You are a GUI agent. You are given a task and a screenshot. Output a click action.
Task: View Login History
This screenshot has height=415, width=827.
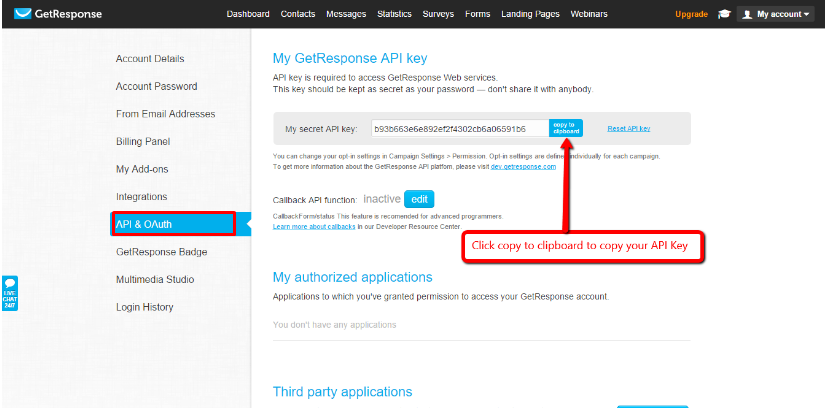point(144,307)
